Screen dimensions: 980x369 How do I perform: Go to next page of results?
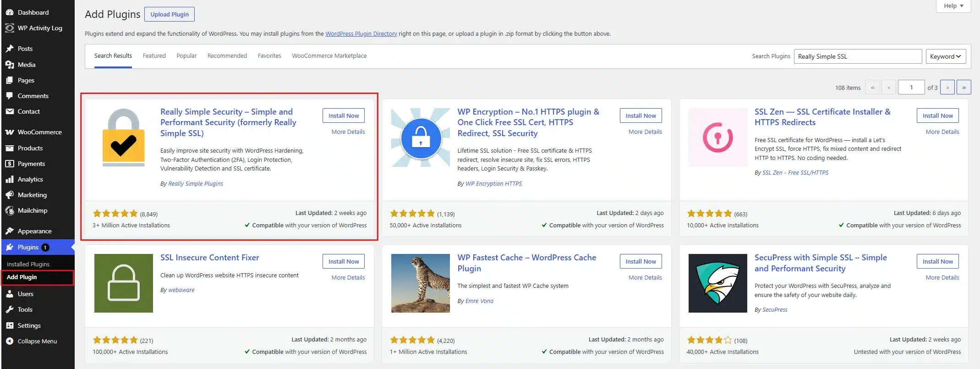(947, 87)
